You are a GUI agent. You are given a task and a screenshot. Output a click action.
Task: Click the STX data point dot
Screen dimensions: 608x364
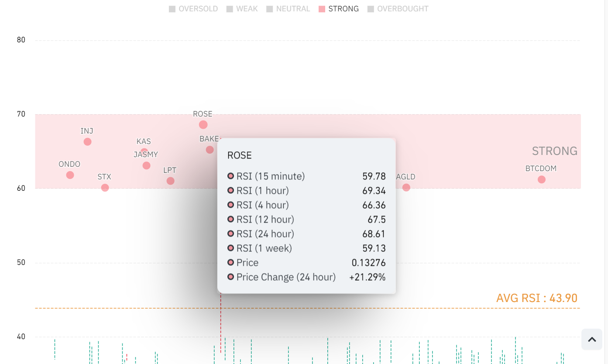click(105, 188)
